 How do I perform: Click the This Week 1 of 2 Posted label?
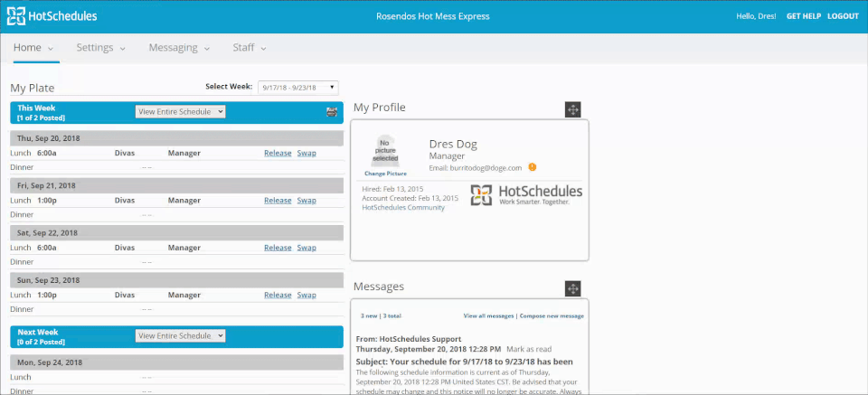41,113
